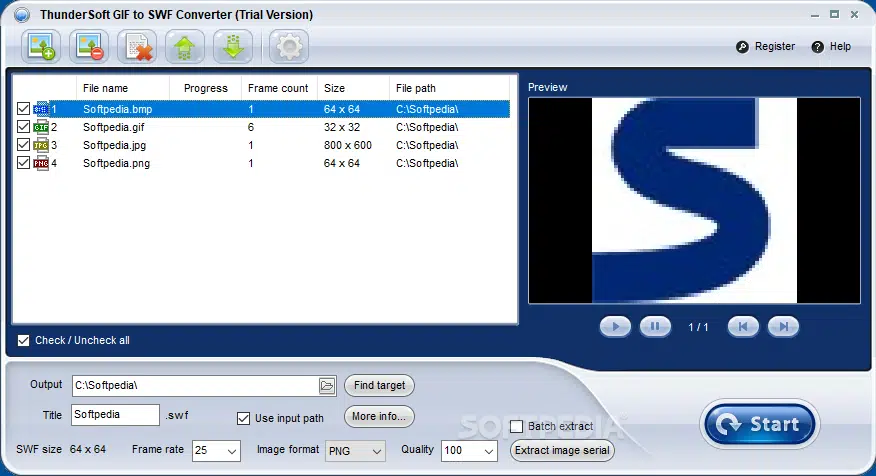Screen dimensions: 876x476
Task: Click the 800 x 600 size cell
Action: (x=347, y=145)
